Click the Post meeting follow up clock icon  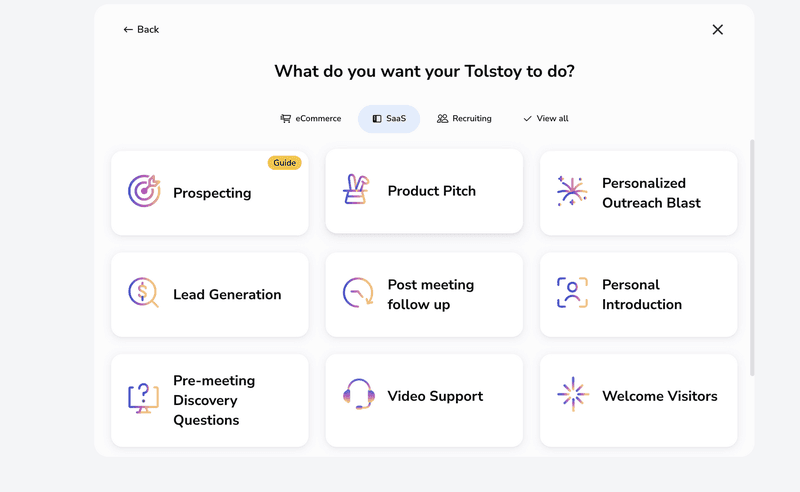click(x=358, y=293)
